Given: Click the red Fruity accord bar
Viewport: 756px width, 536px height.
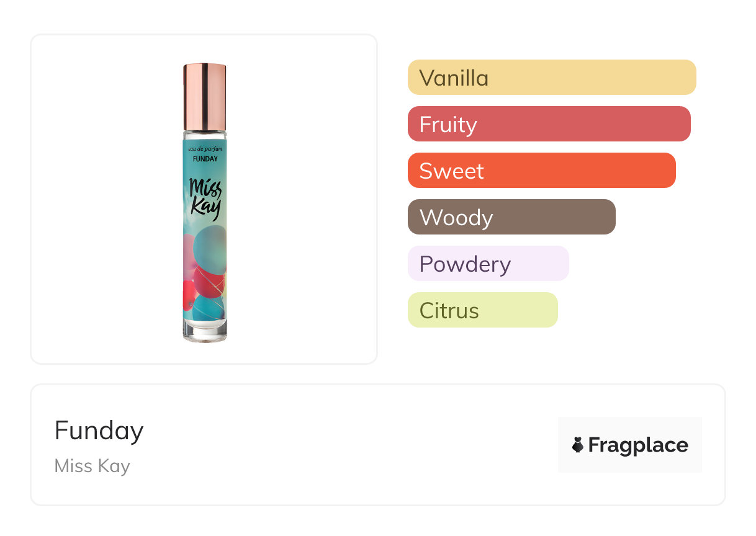Looking at the screenshot, I should tap(549, 124).
